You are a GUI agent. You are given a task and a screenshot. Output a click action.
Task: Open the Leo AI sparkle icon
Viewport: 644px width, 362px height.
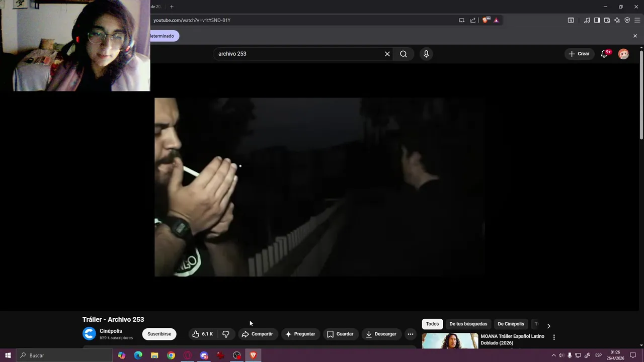point(617,20)
